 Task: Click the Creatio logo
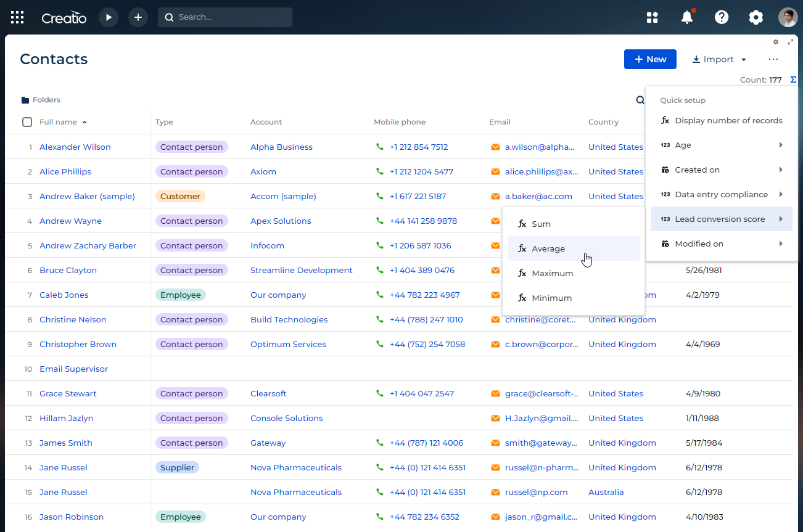(x=64, y=18)
